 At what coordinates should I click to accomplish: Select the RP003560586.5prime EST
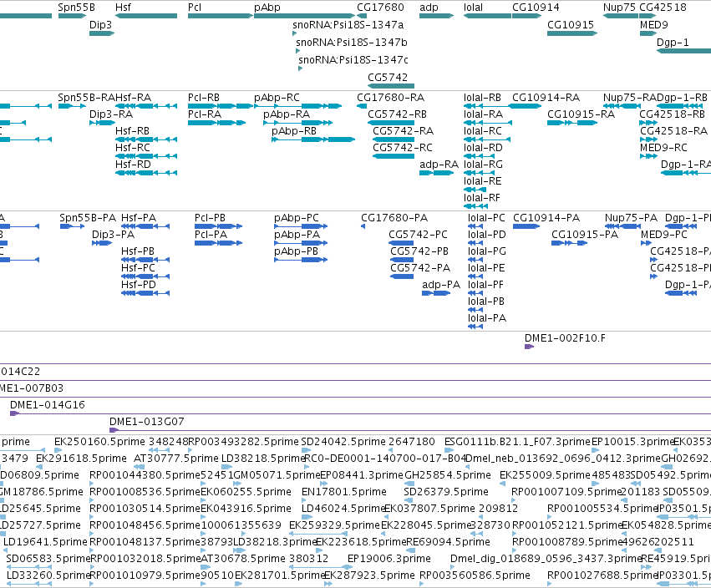point(422,584)
